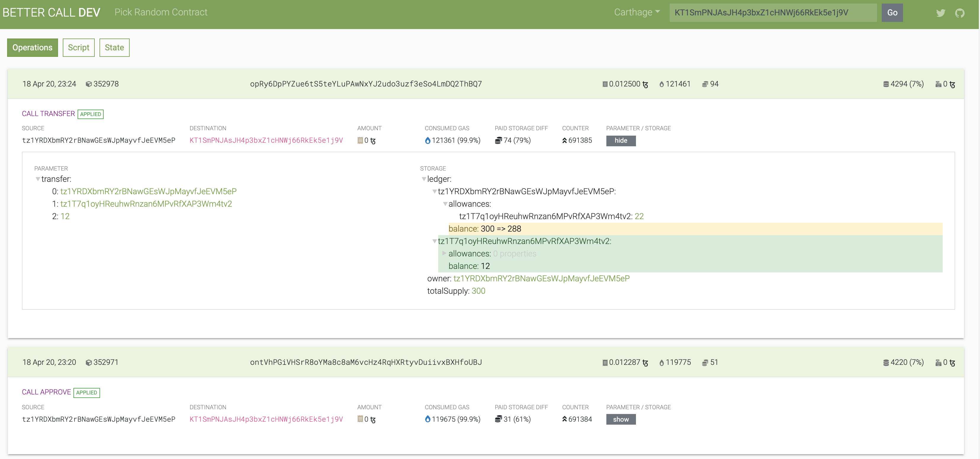Click transfer parameter 1 address tz1T7q1oyHReuhw

(146, 204)
